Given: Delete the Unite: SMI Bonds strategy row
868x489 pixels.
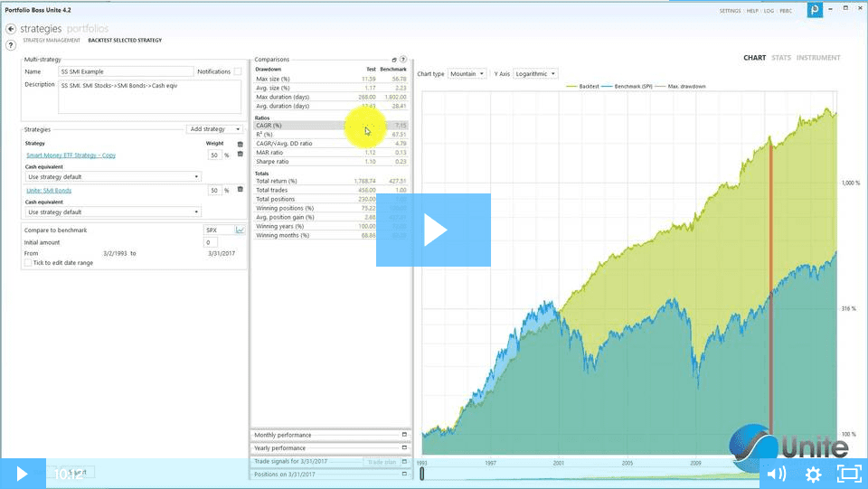Looking at the screenshot, I should [241, 189].
